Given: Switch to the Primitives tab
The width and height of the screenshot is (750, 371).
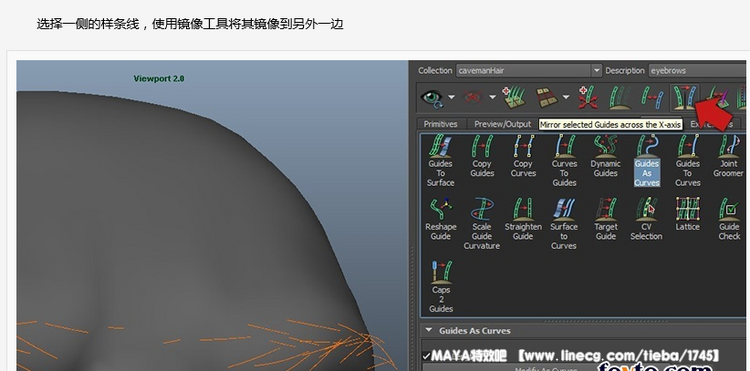Looking at the screenshot, I should coord(441,124).
